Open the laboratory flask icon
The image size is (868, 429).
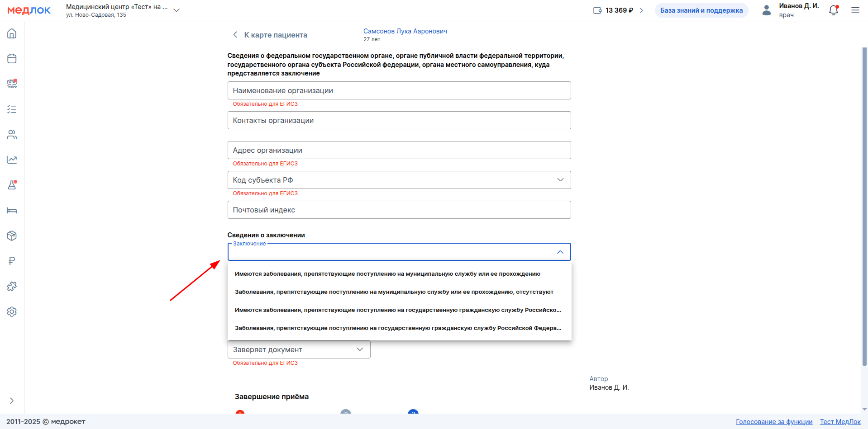[x=12, y=185]
